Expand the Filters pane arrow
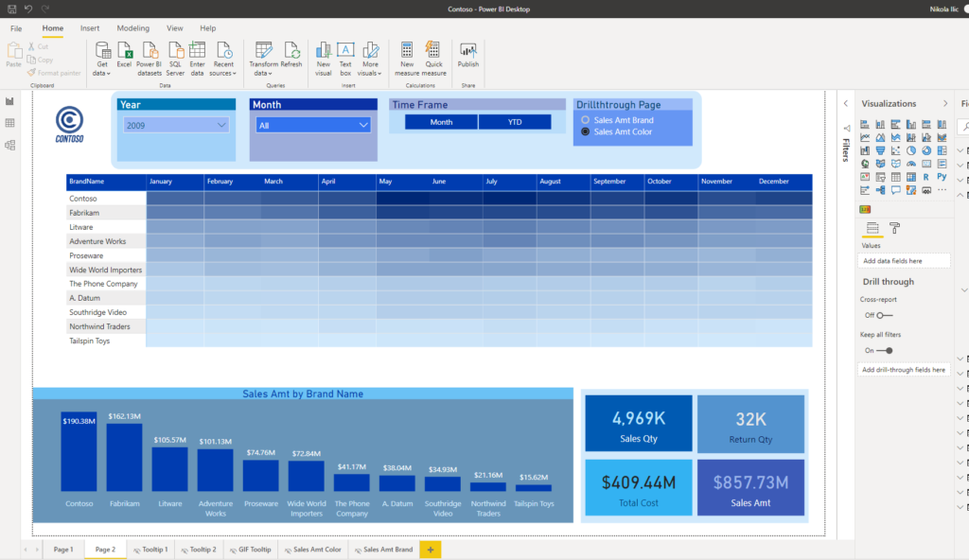 coord(846,104)
